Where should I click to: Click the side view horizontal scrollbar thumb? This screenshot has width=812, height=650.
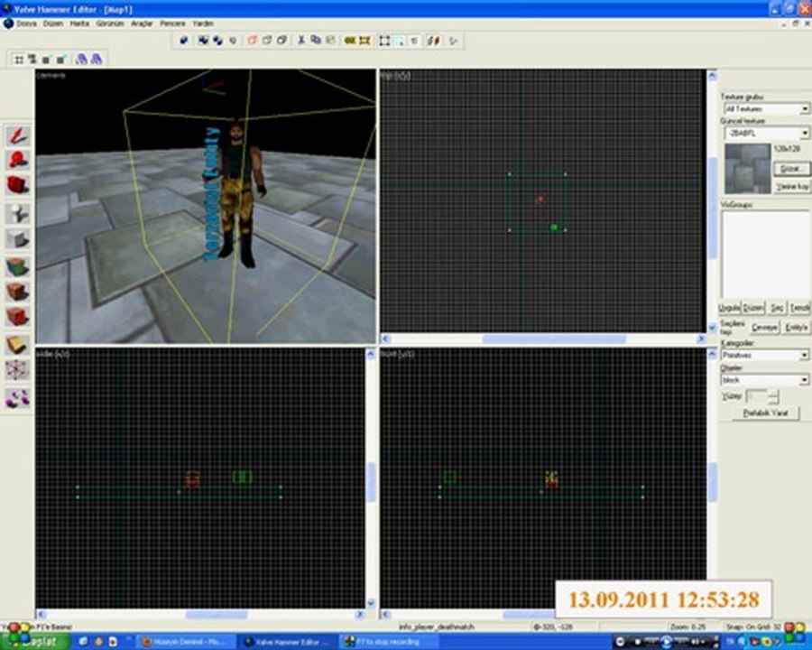(217, 615)
